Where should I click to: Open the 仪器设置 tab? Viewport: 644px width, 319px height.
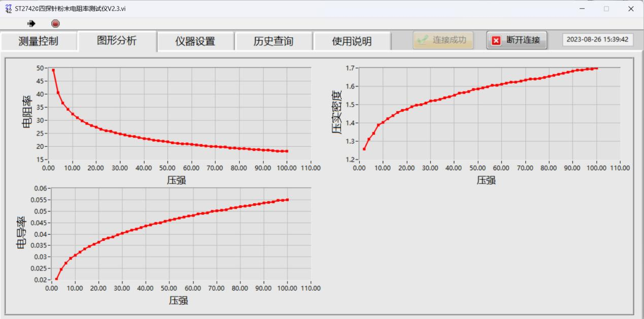[195, 41]
